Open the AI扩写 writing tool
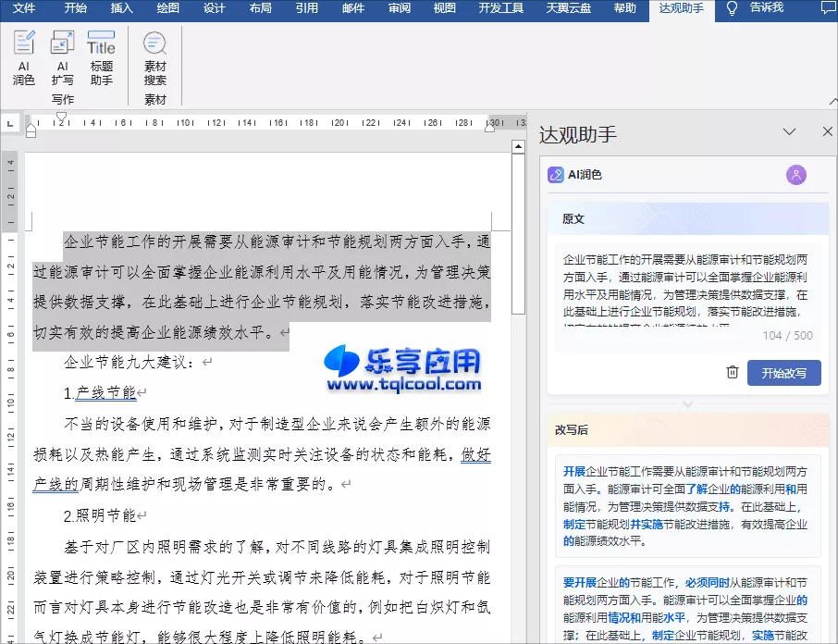 coord(62,57)
